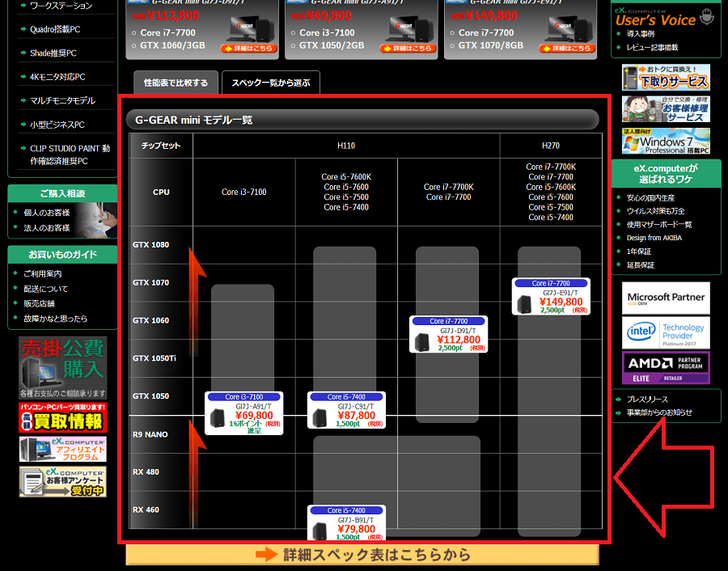Screen dimensions: 728x571
Task: Click the GTX 1060 row label
Action: pos(150,320)
